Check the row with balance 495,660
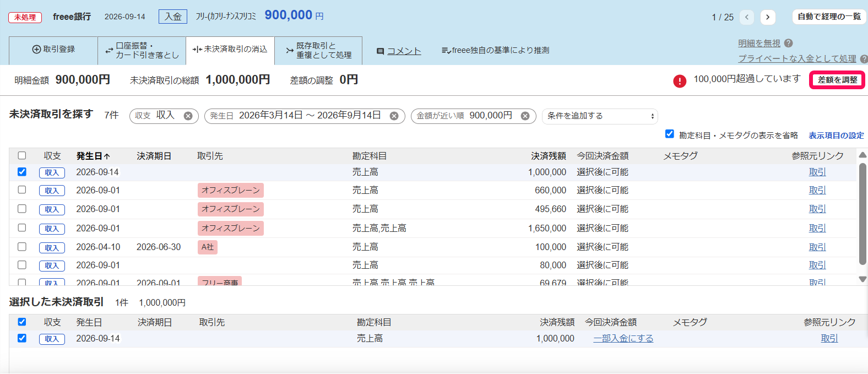 22,209
